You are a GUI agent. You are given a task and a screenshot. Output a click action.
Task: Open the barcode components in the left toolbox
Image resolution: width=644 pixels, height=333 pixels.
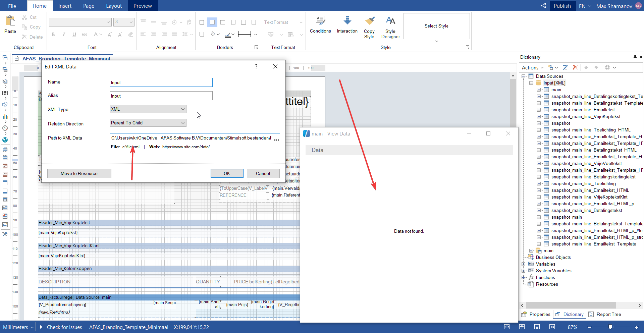coord(5,93)
